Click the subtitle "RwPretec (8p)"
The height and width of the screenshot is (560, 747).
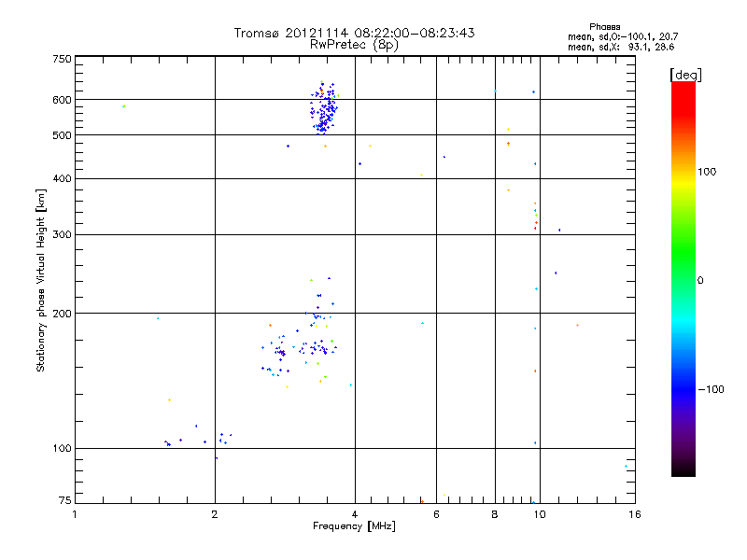[x=354, y=45]
